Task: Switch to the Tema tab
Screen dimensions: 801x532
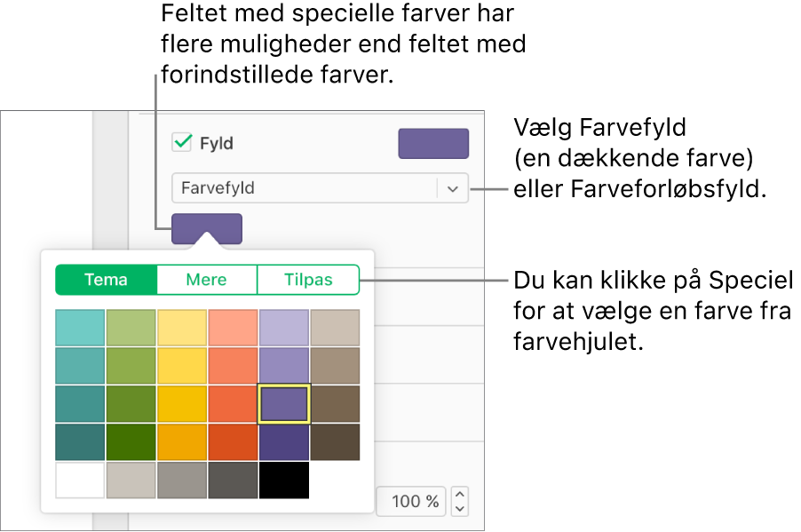Action: click(107, 280)
